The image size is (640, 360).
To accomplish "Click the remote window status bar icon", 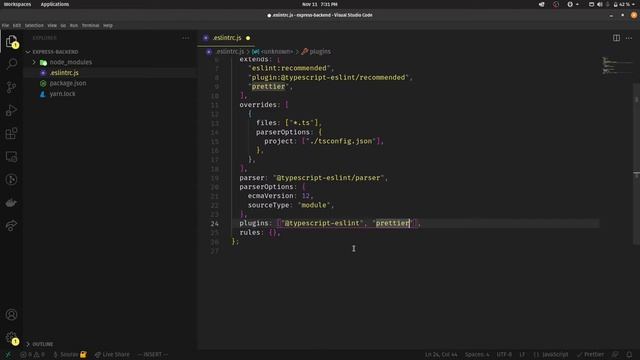I will [x=8, y=355].
